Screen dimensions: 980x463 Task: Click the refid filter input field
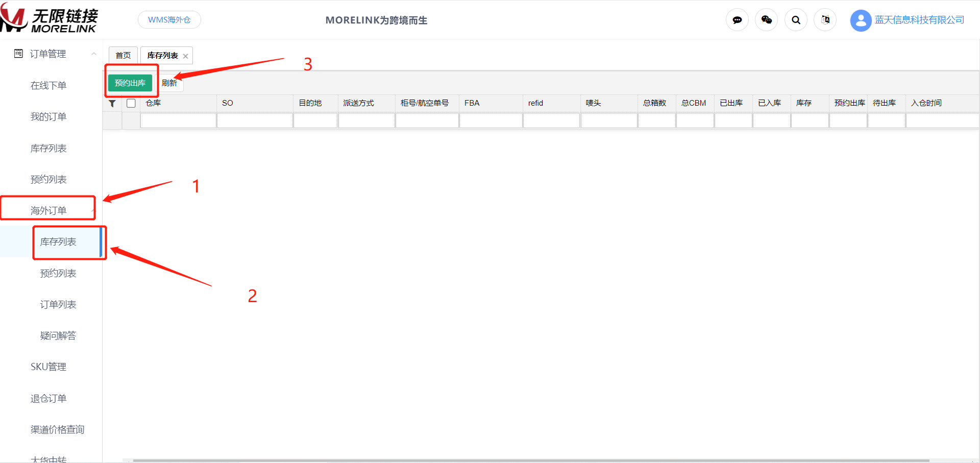pyautogui.click(x=552, y=120)
